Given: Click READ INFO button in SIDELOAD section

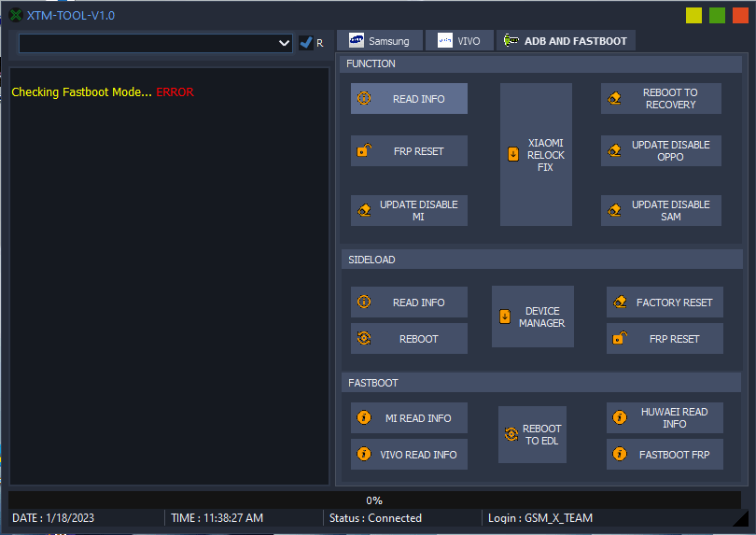Looking at the screenshot, I should click(x=409, y=303).
